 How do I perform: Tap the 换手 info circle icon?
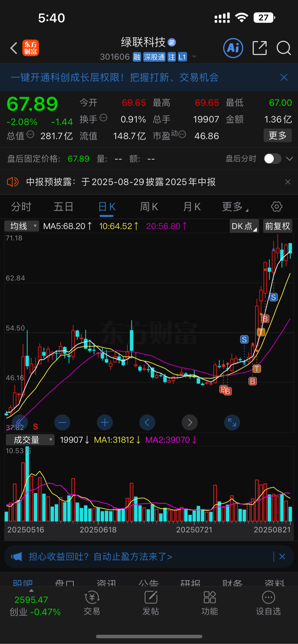point(103,118)
